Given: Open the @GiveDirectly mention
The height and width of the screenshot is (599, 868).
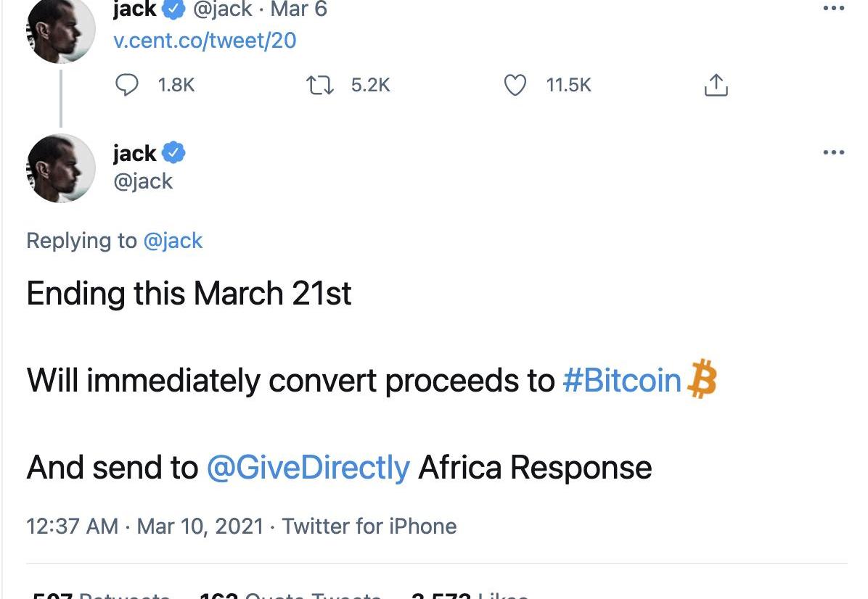Looking at the screenshot, I should 308,467.
